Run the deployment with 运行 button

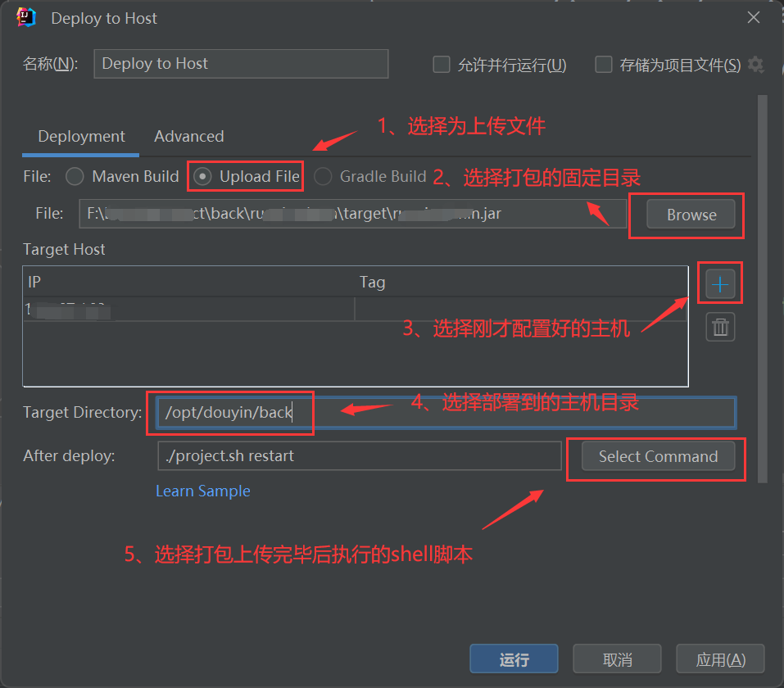pyautogui.click(x=514, y=659)
